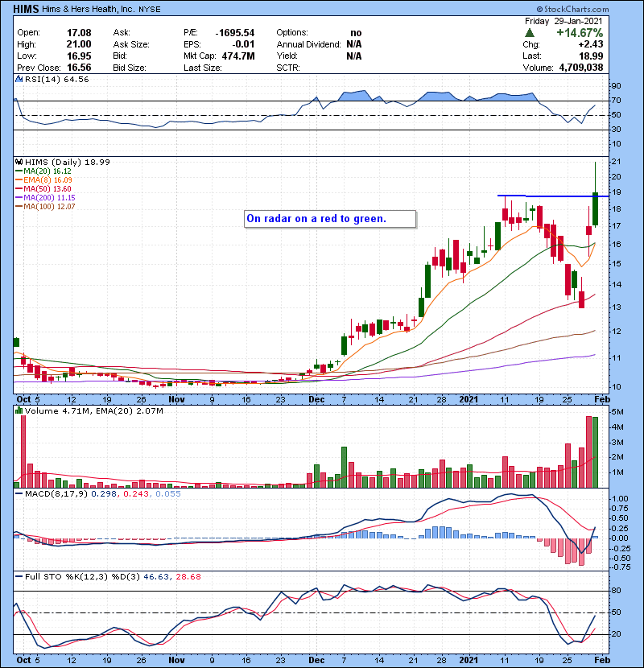Click the Mkt Cap value 474.7M

coord(238,56)
